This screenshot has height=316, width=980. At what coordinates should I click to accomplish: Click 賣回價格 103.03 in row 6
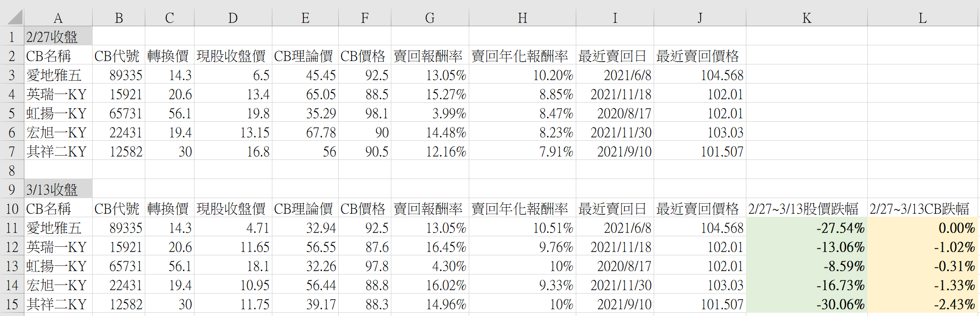click(700, 132)
